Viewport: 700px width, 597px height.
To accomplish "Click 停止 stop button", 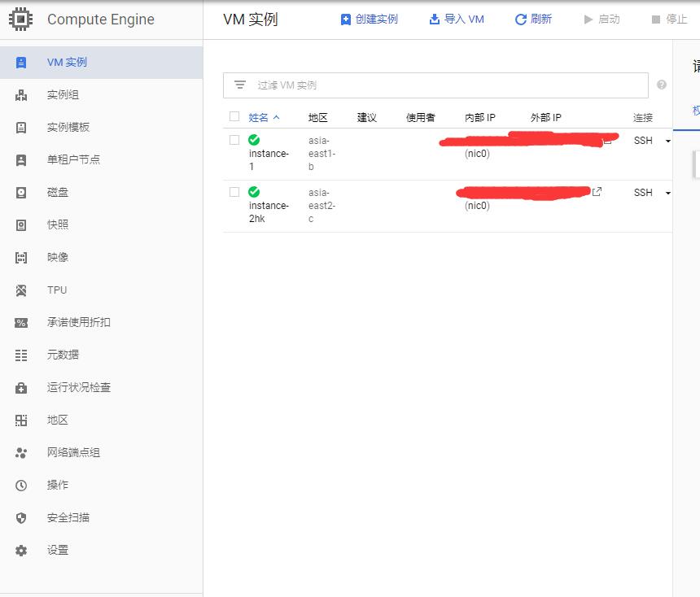I will pyautogui.click(x=669, y=20).
